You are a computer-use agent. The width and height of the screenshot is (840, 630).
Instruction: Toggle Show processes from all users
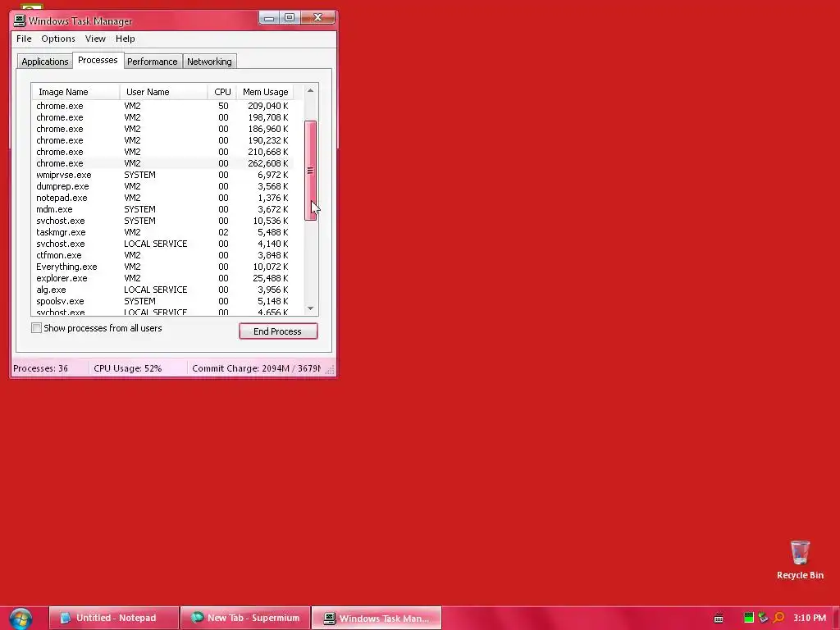pos(36,328)
